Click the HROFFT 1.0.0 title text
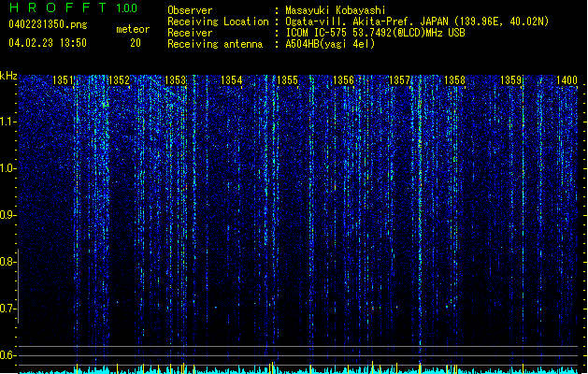 (x=73, y=7)
